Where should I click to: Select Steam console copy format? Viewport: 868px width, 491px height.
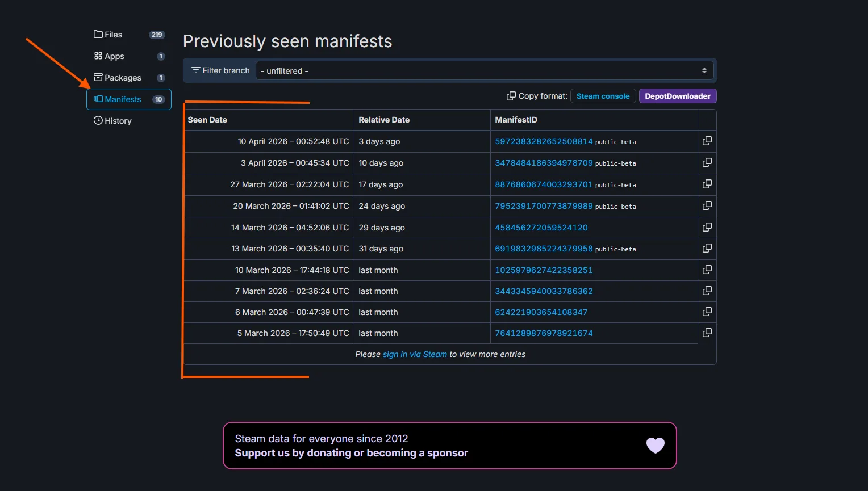click(x=603, y=96)
